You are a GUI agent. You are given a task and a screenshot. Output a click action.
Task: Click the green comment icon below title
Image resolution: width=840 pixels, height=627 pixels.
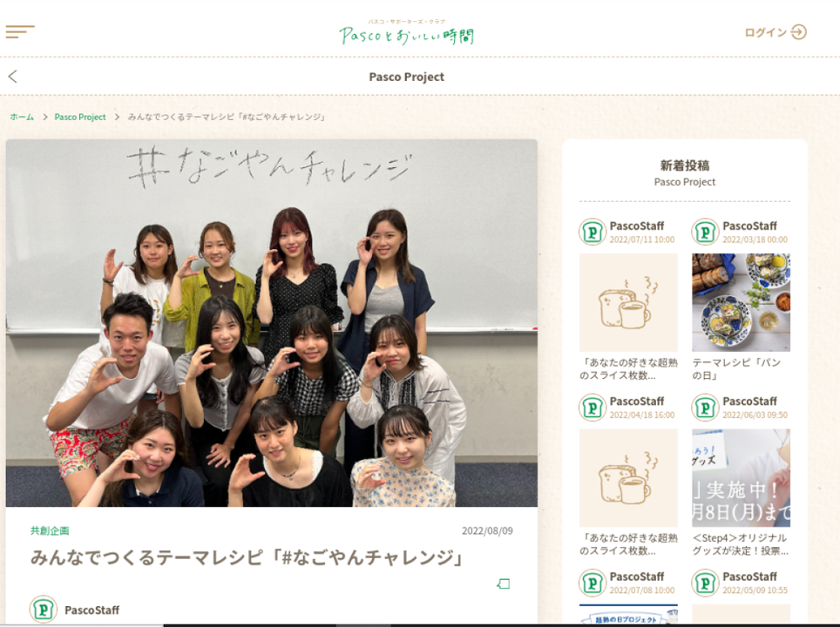pyautogui.click(x=504, y=583)
